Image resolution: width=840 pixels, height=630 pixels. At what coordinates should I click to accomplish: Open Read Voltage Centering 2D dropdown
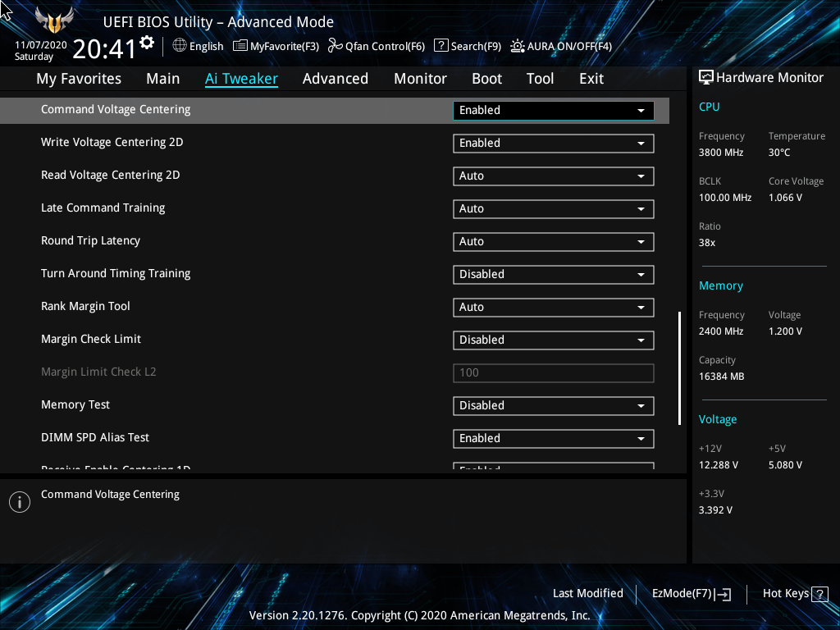(x=554, y=176)
